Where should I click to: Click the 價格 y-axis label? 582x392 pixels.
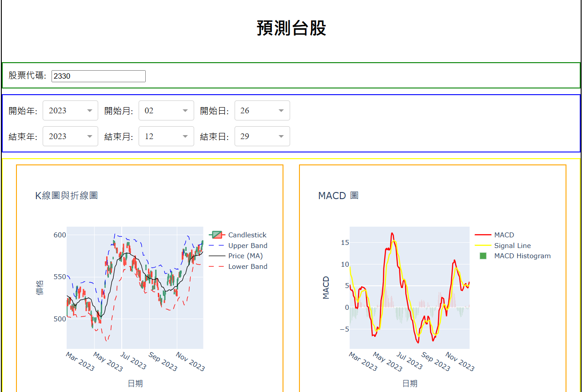click(40, 288)
